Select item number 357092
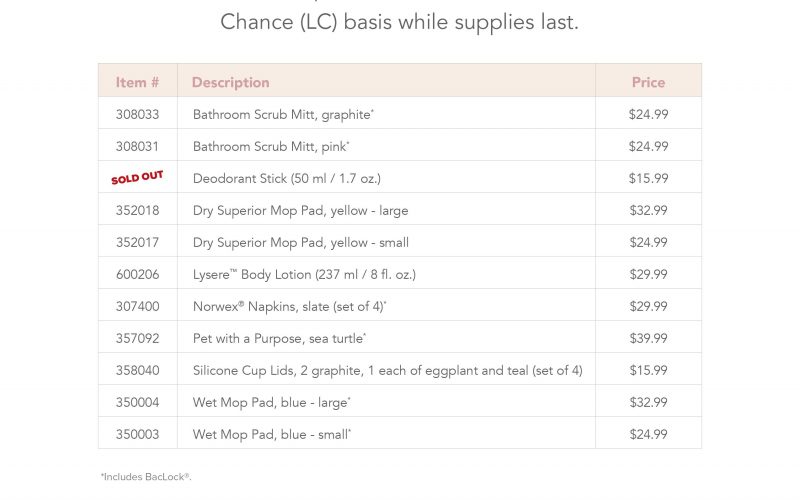The image size is (800, 500). [x=137, y=338]
